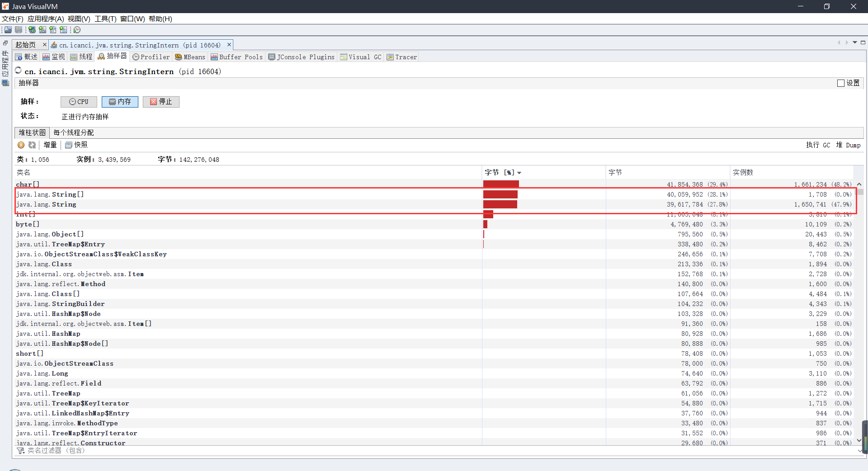Open the 帮助(H) menu
Image resolution: width=868 pixels, height=471 pixels.
click(160, 19)
